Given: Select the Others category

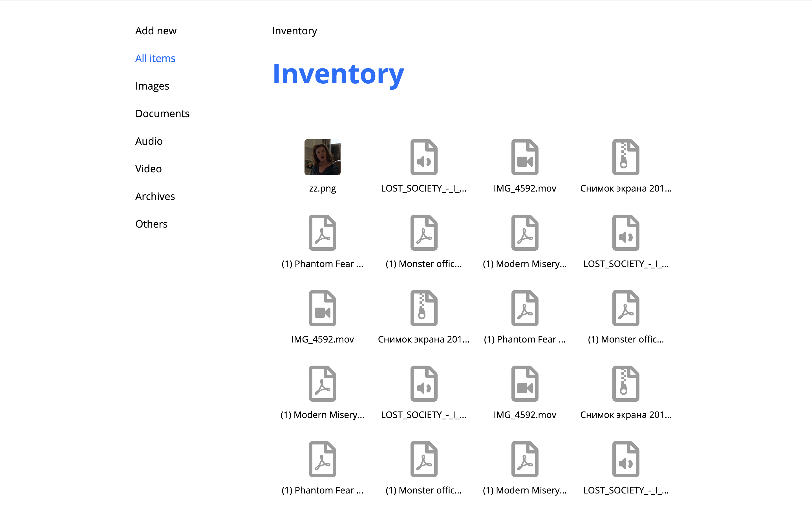Looking at the screenshot, I should coord(151,224).
